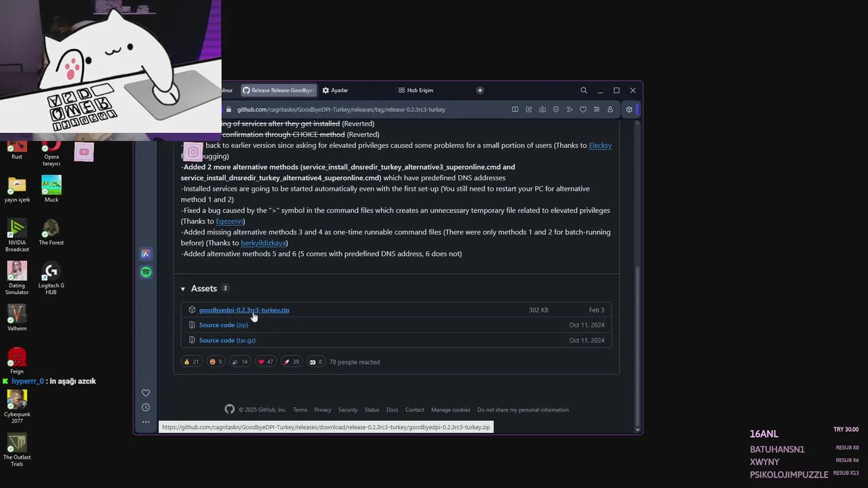This screenshot has width=868, height=488.
Task: Open The Outlast Trials desktop shortcut
Action: [x=17, y=450]
